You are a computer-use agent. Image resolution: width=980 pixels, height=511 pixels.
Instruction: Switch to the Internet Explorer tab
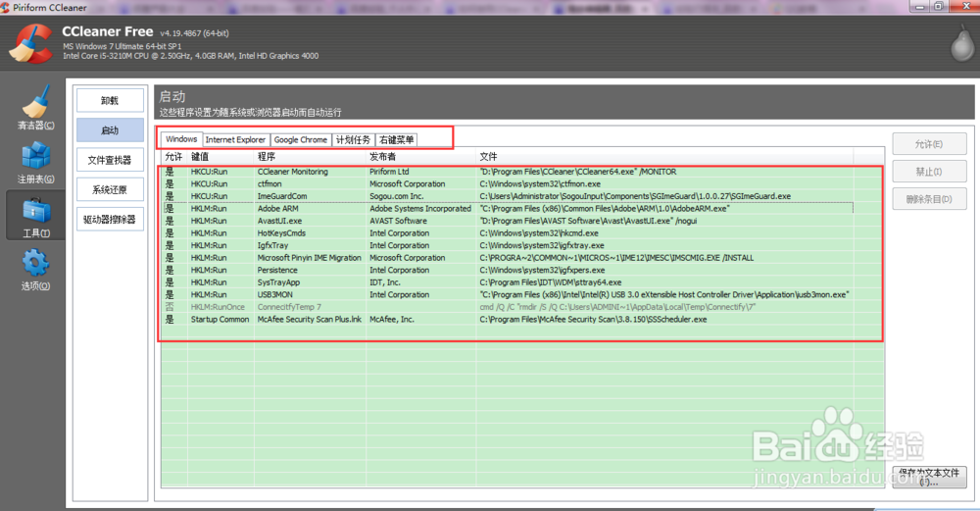pos(235,139)
